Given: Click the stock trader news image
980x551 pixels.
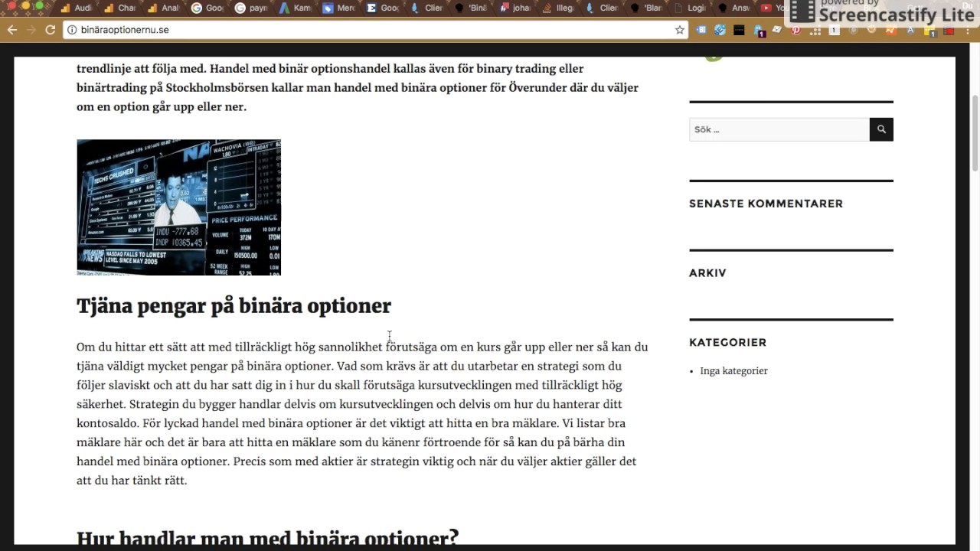Looking at the screenshot, I should 178,207.
